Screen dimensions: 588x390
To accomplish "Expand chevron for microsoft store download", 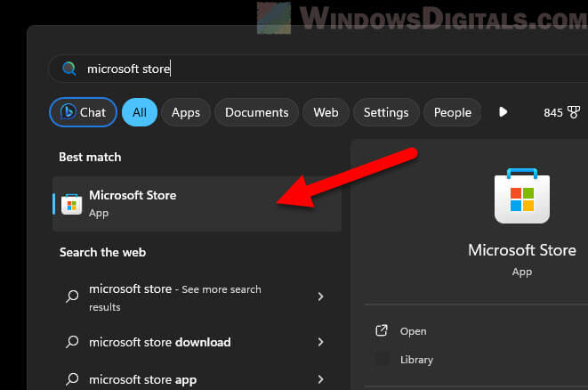I will tap(320, 342).
